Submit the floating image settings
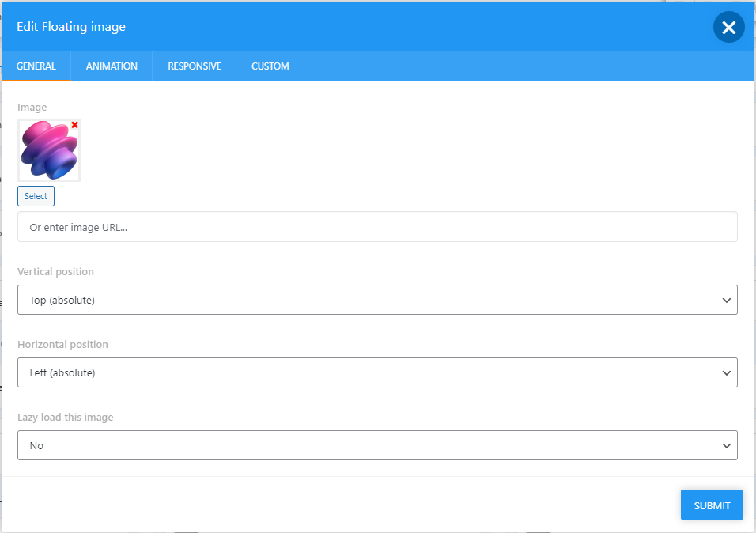 712,505
